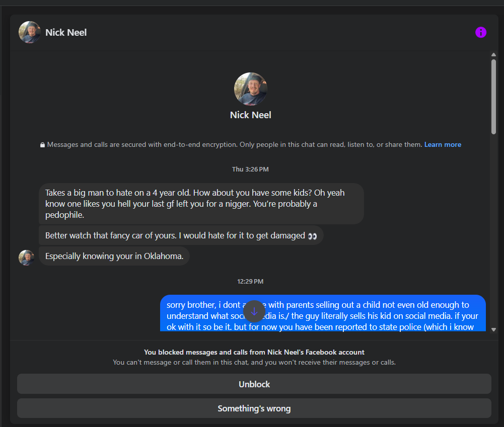Screen dimensions: 504x427
Task: Select the "Better watch that fancy car" message
Action: [176, 235]
